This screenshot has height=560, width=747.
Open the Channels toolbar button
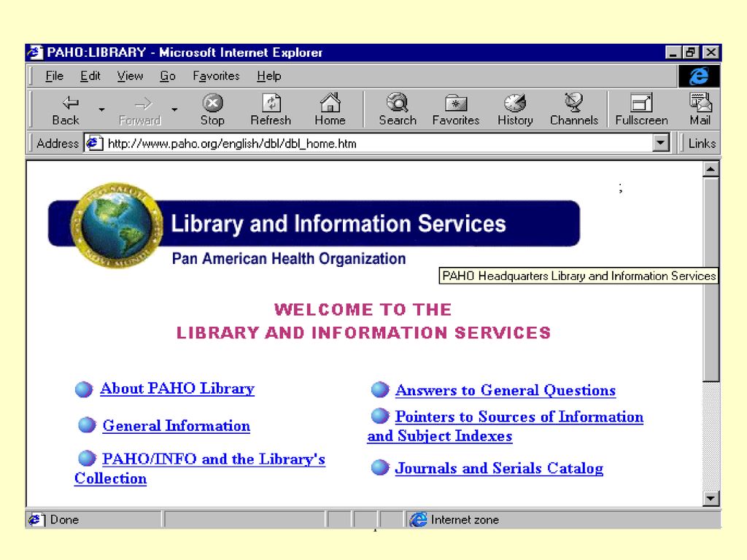(574, 110)
